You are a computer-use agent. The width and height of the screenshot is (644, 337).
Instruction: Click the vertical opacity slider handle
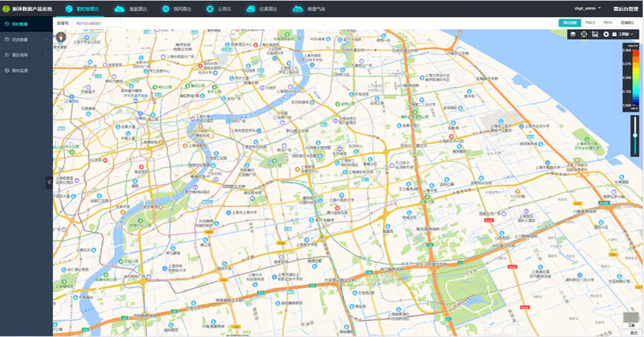click(x=635, y=135)
